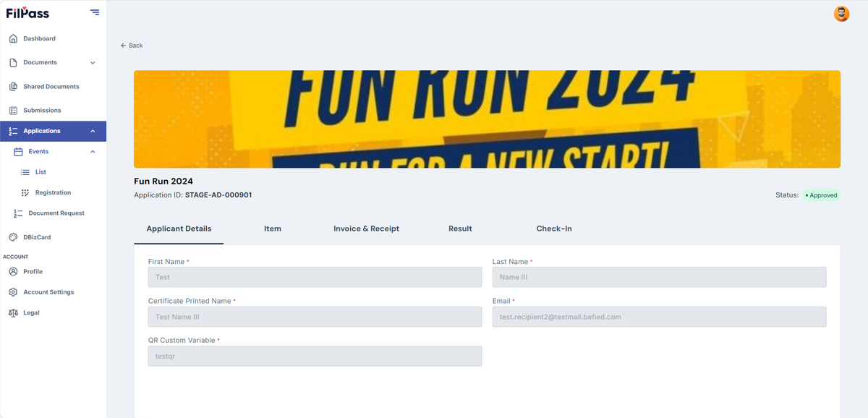Click the Applications numbered-list icon
Viewport: 868px width, 418px height.
point(13,131)
